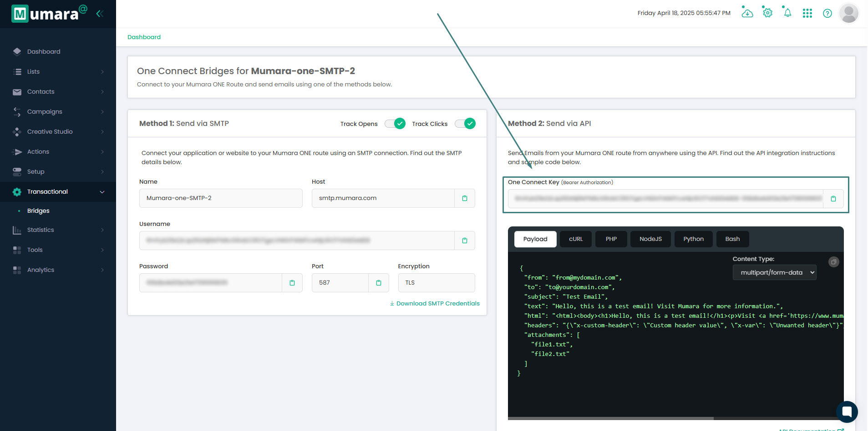The image size is (868, 431).
Task: Collapse the Transactional menu chevron
Action: (102, 192)
